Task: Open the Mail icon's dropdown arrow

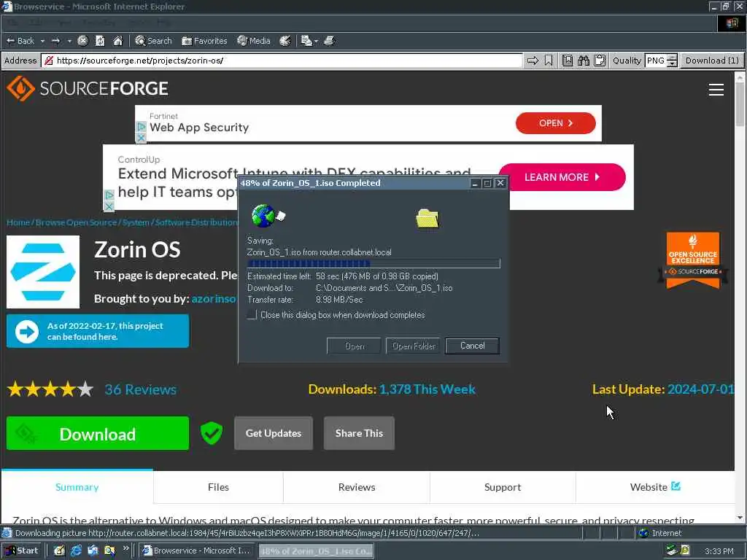Action: (316, 41)
